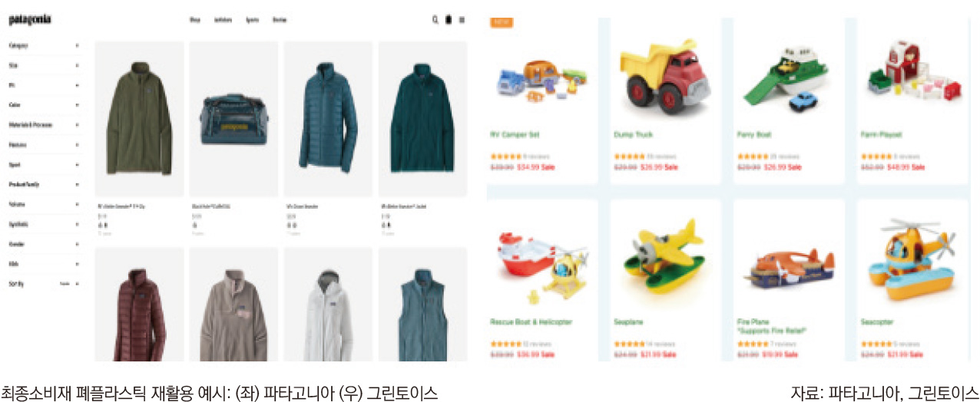Open the Sports menu in the Patagonia header
This screenshot has width=980, height=402.
click(x=252, y=20)
